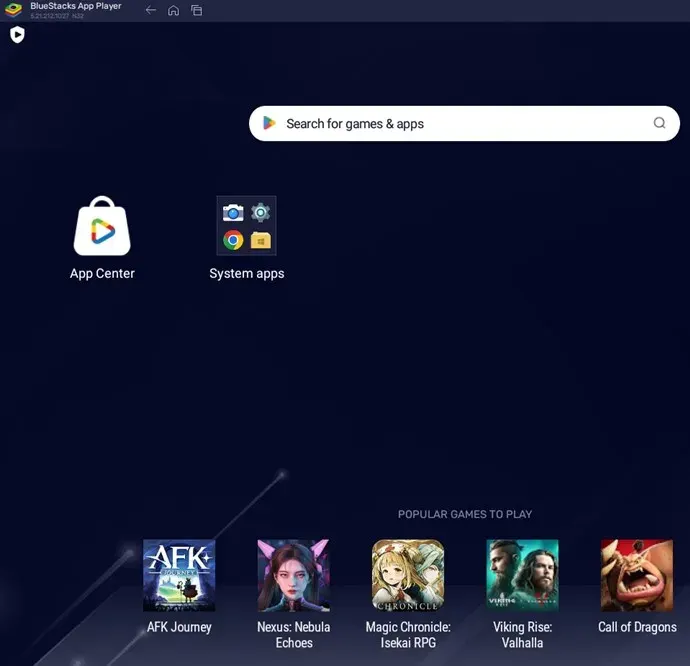Viewport: 690px width, 666px height.
Task: Open Call of Dragons game thumbnail
Action: pos(637,575)
